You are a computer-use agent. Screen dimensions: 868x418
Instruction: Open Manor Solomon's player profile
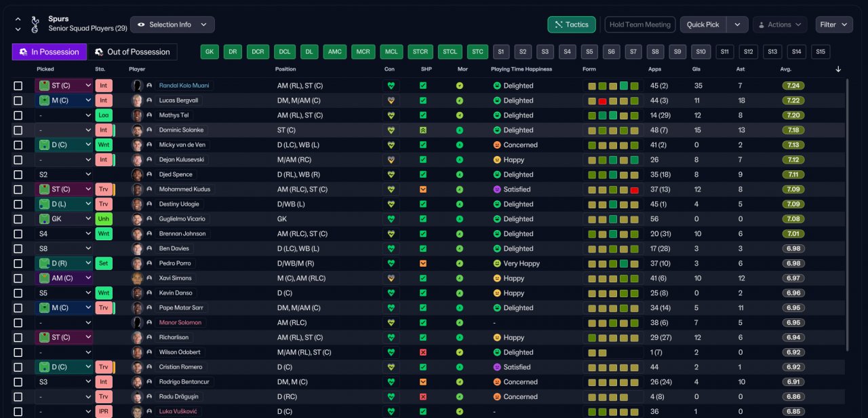click(180, 323)
